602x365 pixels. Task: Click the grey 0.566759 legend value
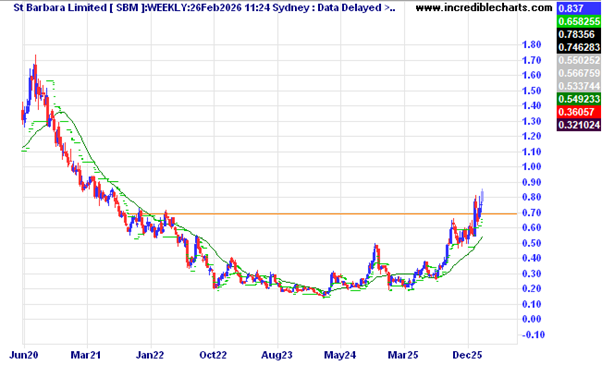coord(579,73)
